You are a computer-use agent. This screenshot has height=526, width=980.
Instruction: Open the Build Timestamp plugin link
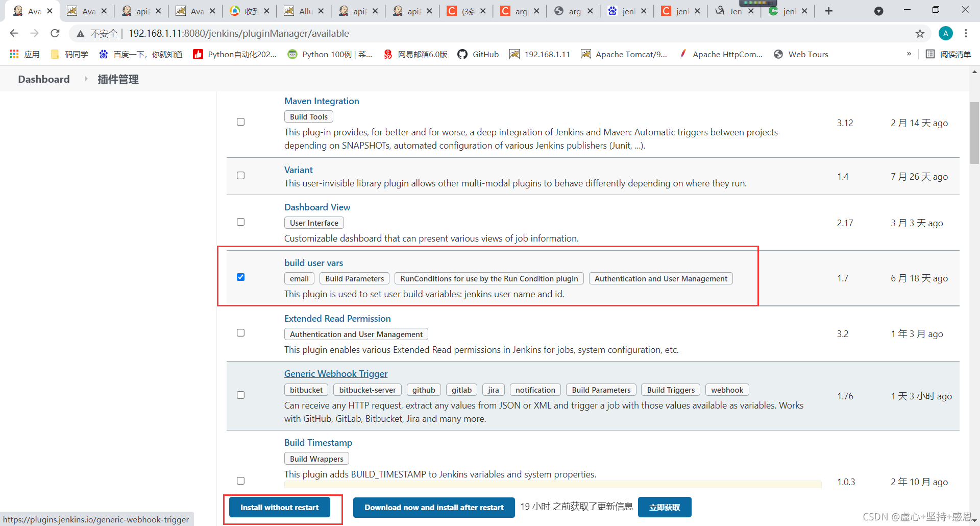[318, 442]
